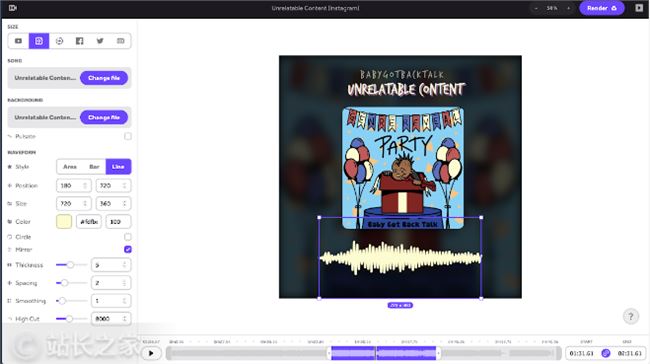Enable the Pulsate checkbox
This screenshot has width=650, height=364.
point(128,136)
